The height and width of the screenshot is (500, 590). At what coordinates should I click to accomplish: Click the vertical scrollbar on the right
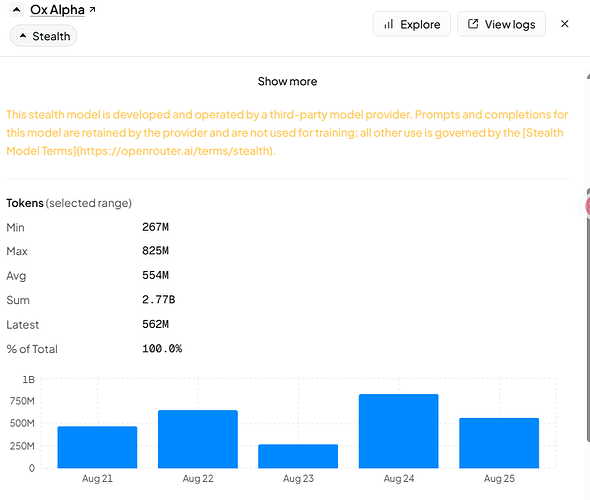tap(588, 315)
